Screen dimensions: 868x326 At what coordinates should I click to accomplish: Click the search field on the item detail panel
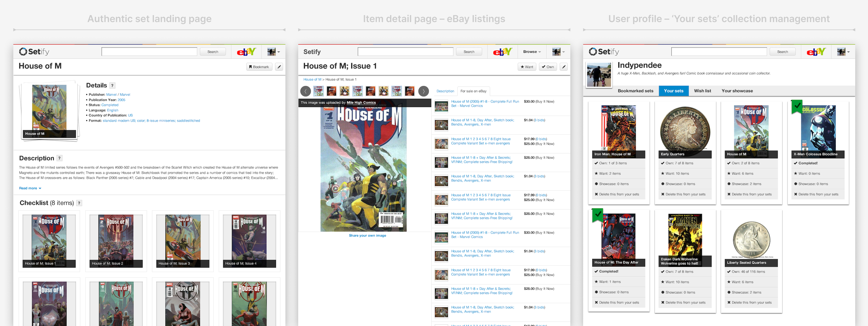[405, 51]
